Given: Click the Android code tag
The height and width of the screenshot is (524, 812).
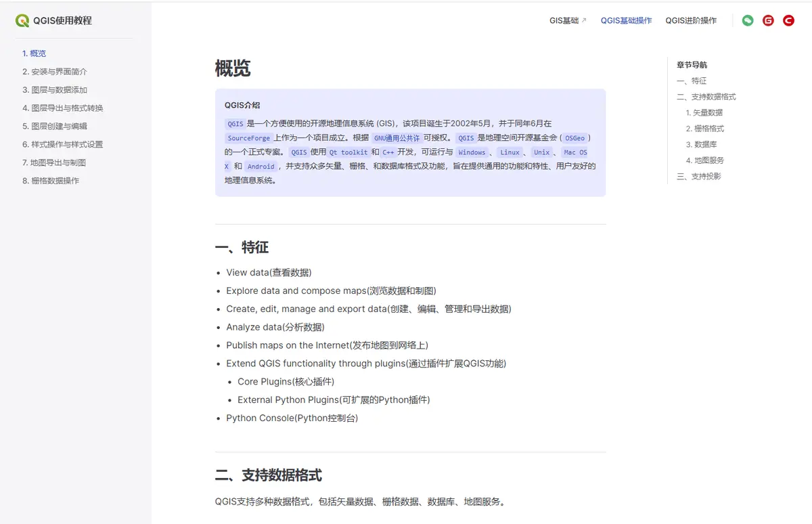Looking at the screenshot, I should 261,167.
